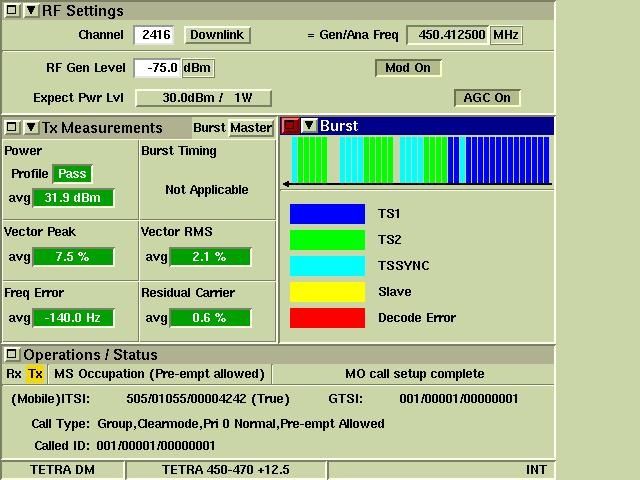The height and width of the screenshot is (480, 640).
Task: Open the Burst panel triangle menu
Action: click(x=309, y=126)
